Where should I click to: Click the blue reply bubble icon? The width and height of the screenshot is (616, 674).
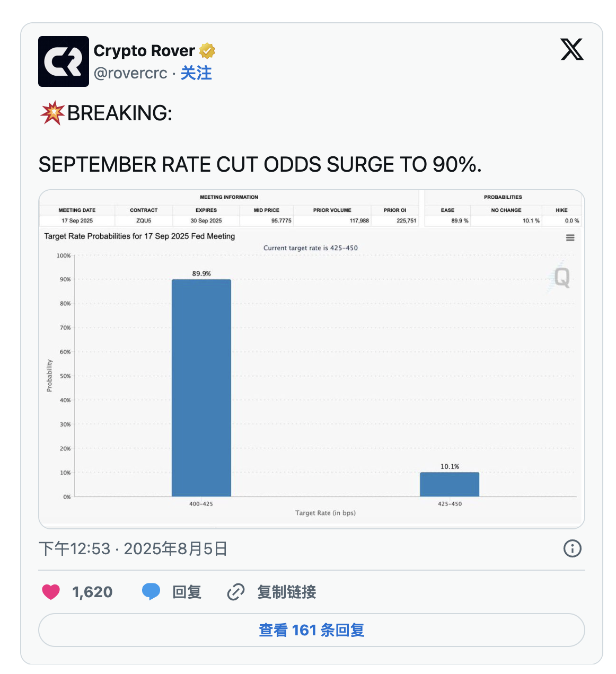(151, 591)
